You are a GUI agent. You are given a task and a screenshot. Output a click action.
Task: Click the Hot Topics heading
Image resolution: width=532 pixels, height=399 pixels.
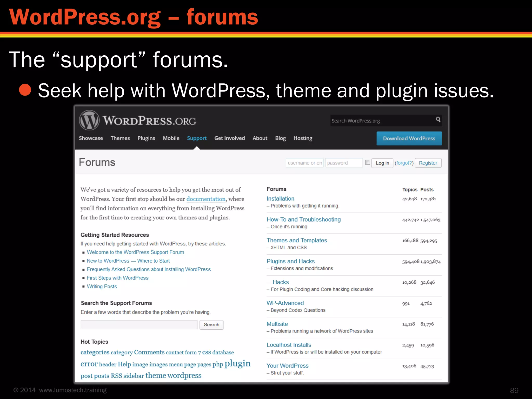[x=94, y=342]
